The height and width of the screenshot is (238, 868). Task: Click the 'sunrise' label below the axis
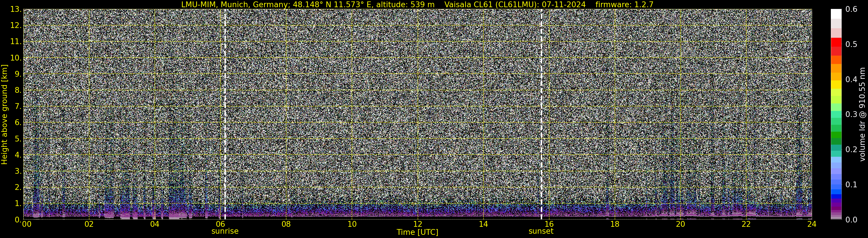click(x=225, y=231)
